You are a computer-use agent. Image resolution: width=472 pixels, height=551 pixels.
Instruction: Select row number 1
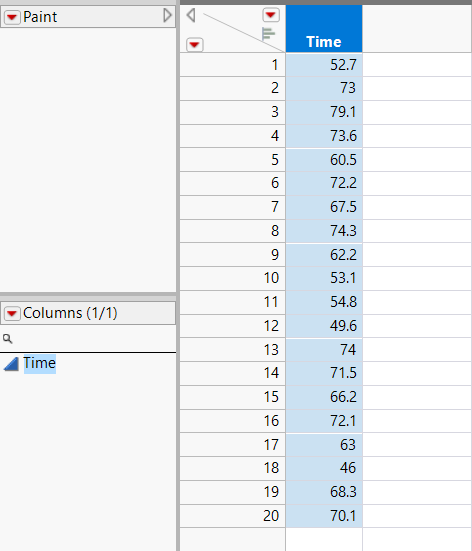232,65
